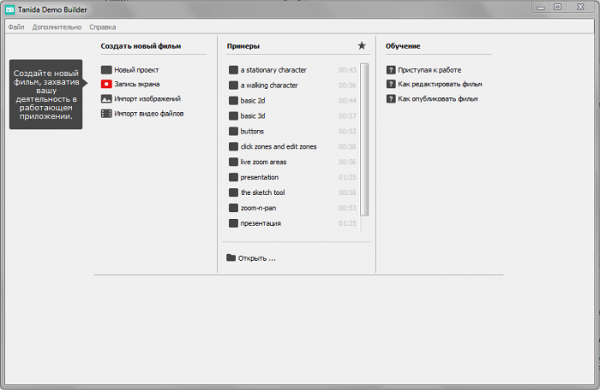Viewport: 600px width, 390px height.
Task: Click icon next to 'zoom-n-pan'
Action: pos(233,208)
